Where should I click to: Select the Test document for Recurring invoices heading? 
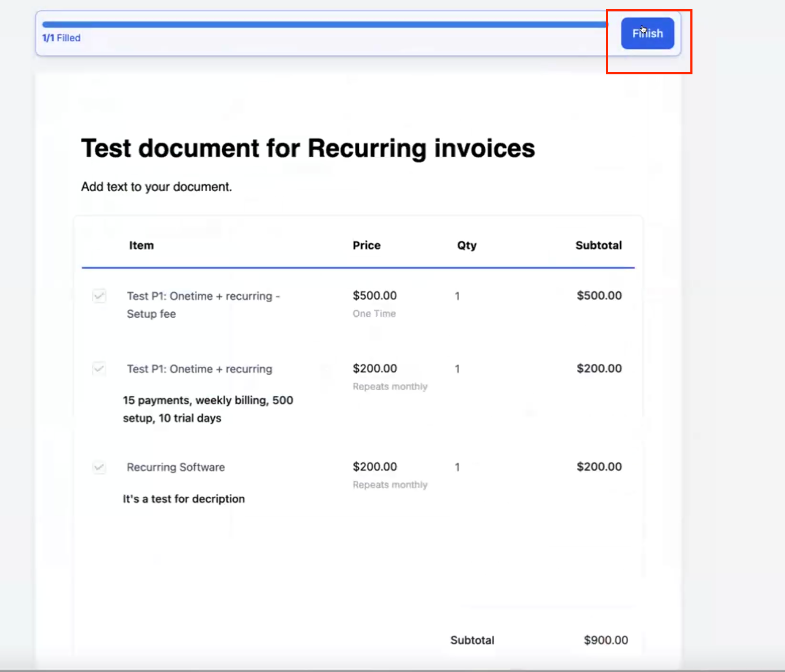[x=308, y=148]
